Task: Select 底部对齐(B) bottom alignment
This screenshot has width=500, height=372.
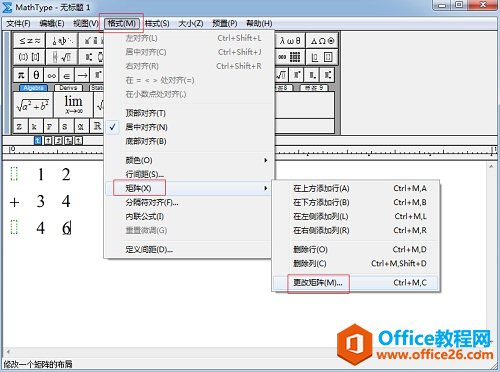Action: [146, 141]
